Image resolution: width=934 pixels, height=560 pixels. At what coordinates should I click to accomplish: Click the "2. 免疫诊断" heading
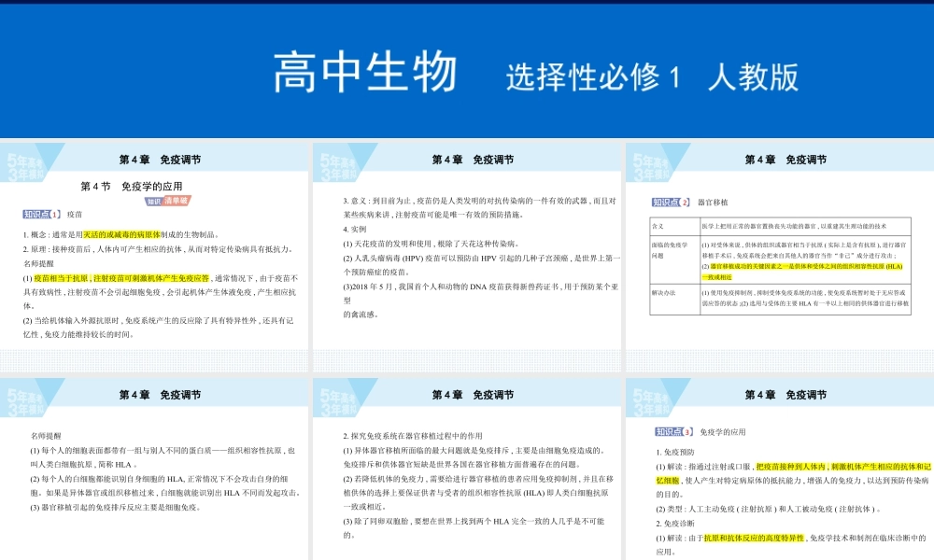[675, 524]
